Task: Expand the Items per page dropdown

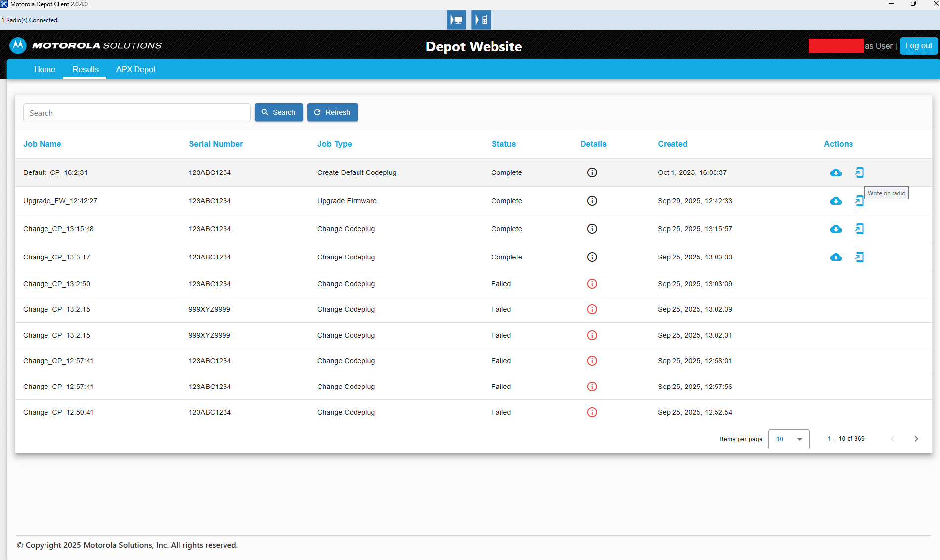Action: click(789, 439)
